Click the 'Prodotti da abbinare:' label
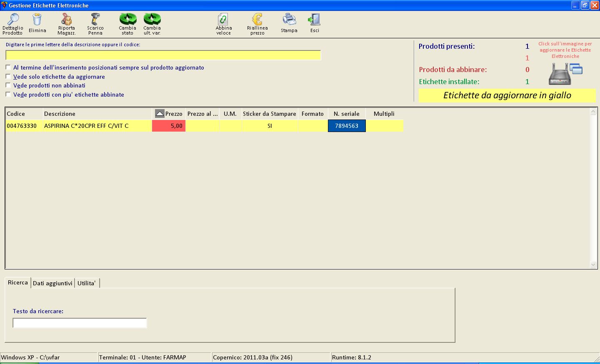 click(453, 70)
